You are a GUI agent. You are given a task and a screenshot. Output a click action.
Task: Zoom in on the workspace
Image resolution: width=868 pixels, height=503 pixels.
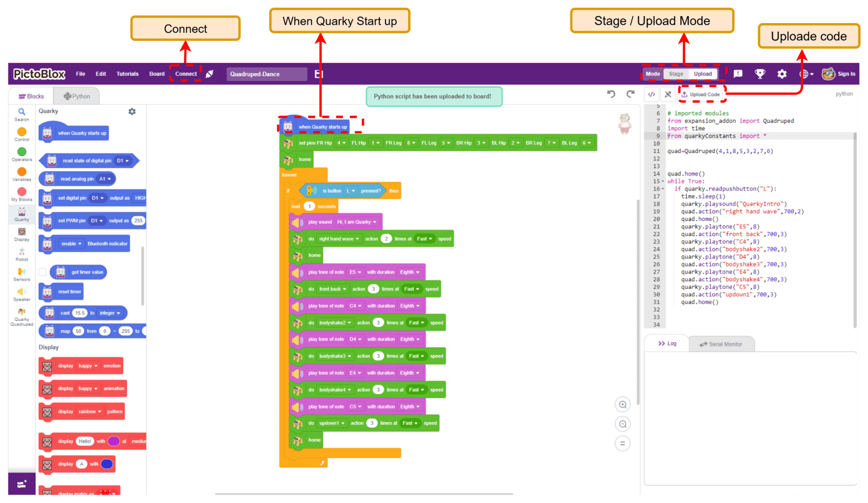(x=623, y=404)
